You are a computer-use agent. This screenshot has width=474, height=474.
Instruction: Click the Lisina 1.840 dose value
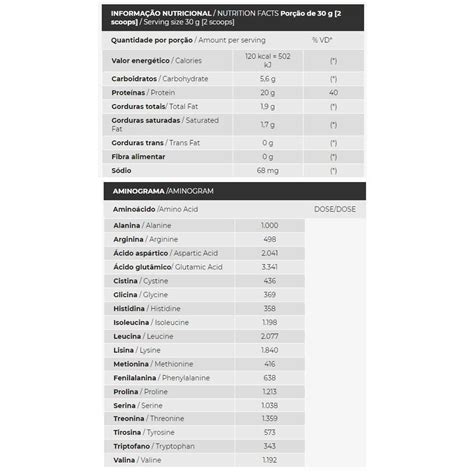click(x=269, y=350)
